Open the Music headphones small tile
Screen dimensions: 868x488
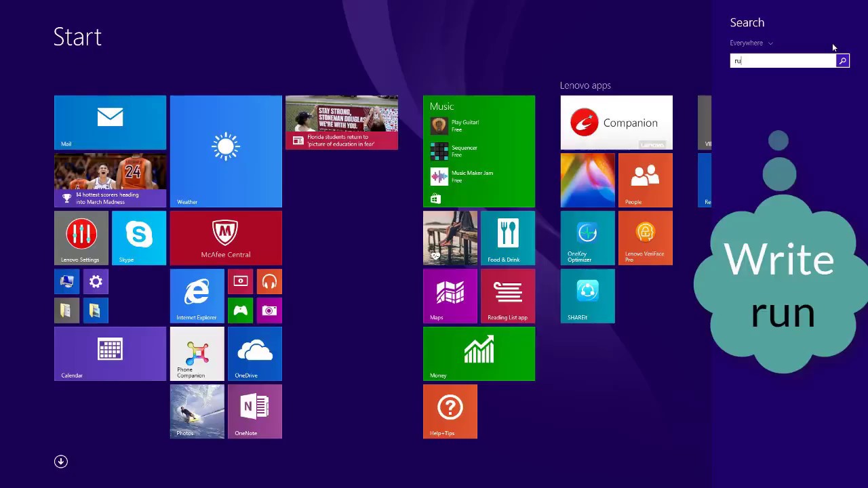269,281
